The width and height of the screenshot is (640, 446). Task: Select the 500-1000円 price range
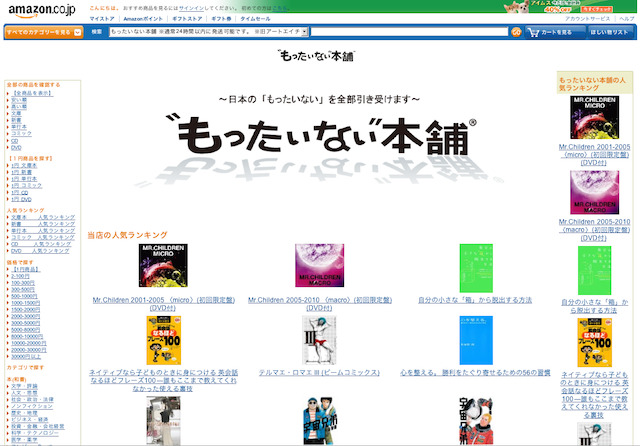(24, 296)
